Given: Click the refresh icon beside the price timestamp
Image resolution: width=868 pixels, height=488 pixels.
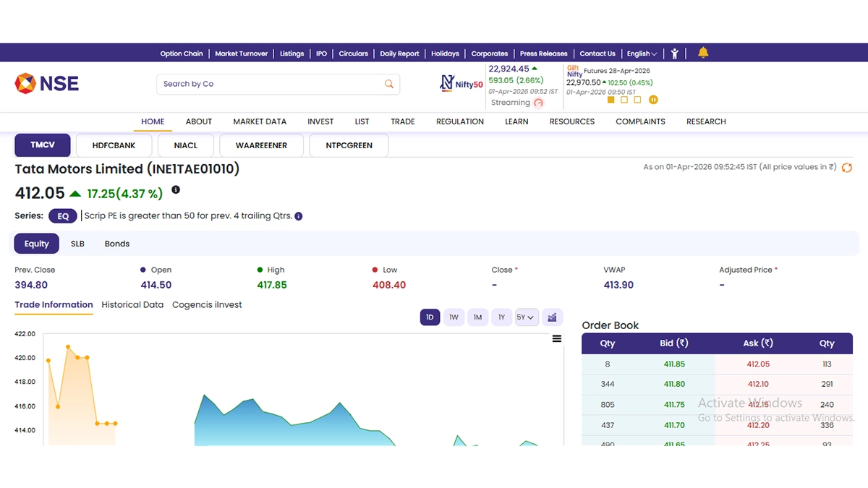Looking at the screenshot, I should tap(847, 168).
